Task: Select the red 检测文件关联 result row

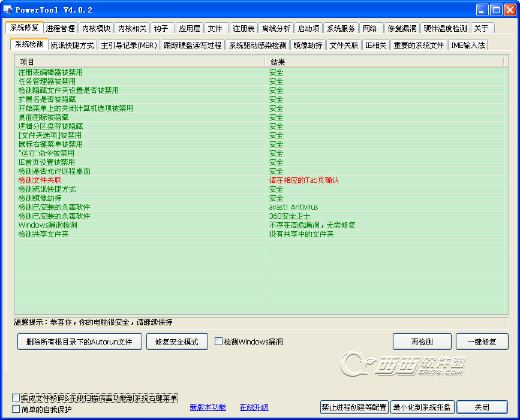Action: coord(261,180)
